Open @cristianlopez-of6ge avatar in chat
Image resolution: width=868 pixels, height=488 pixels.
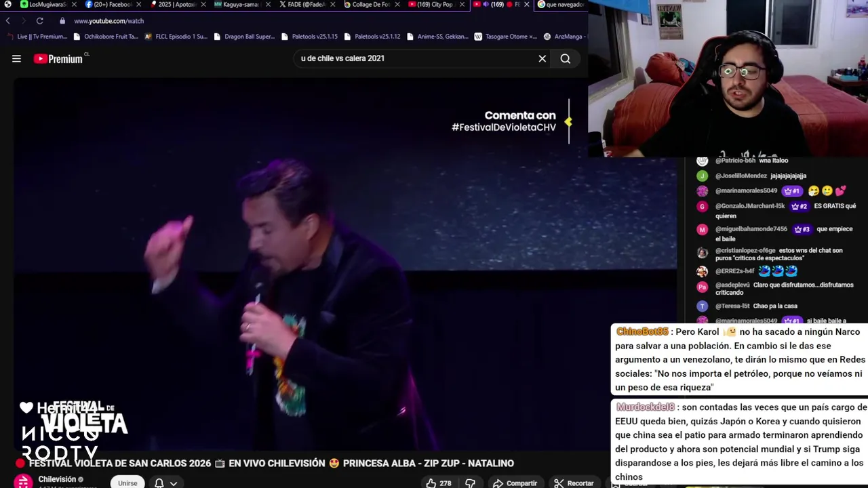coord(703,252)
